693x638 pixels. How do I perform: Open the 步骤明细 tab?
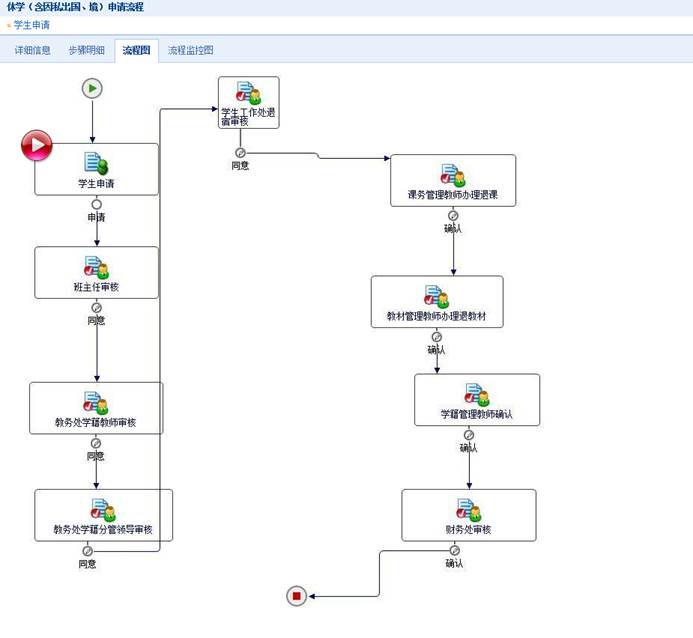point(86,50)
